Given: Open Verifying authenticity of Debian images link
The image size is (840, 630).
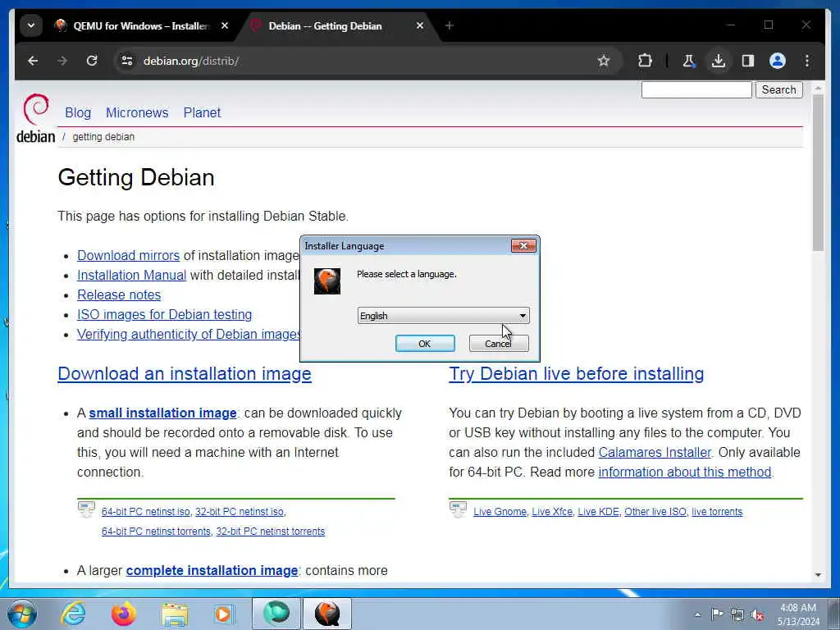Looking at the screenshot, I should (189, 335).
